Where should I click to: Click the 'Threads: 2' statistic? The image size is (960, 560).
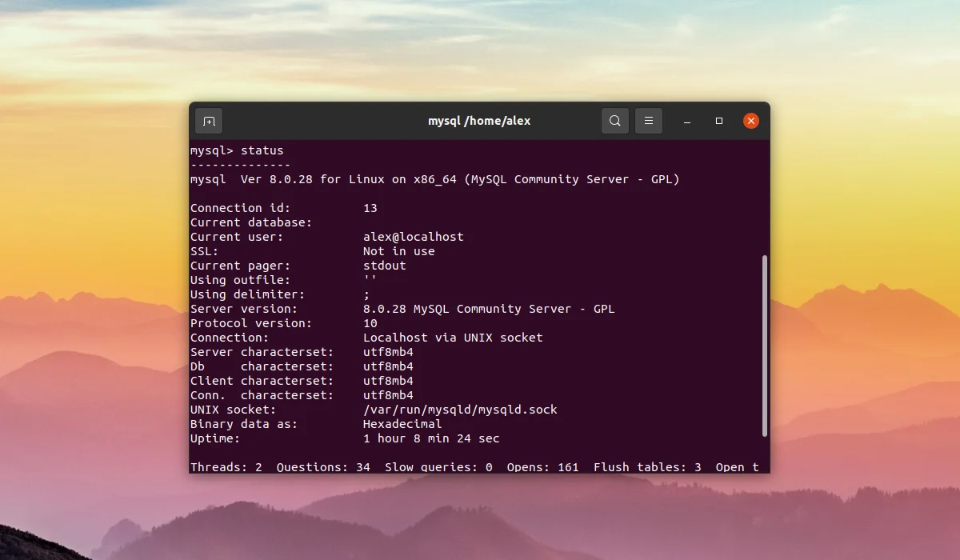click(226, 467)
